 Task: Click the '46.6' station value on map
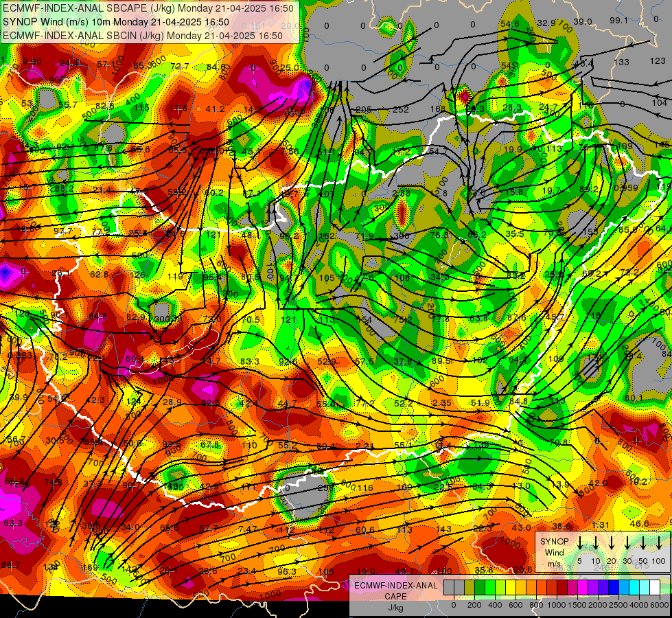tap(640, 524)
